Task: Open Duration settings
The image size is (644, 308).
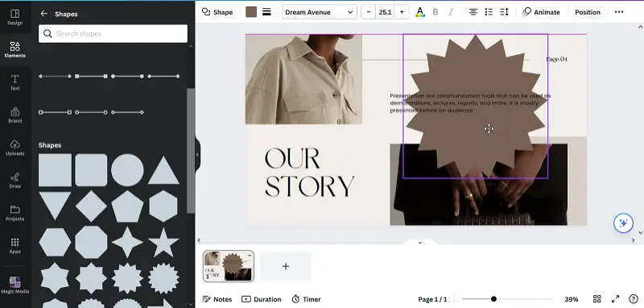Action: (261, 299)
